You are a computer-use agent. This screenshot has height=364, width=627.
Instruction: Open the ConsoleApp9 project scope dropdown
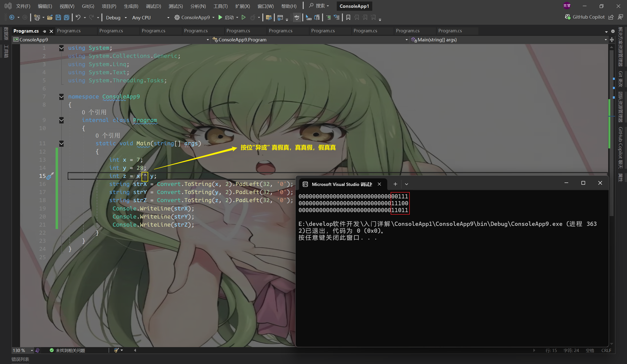pyautogui.click(x=111, y=39)
